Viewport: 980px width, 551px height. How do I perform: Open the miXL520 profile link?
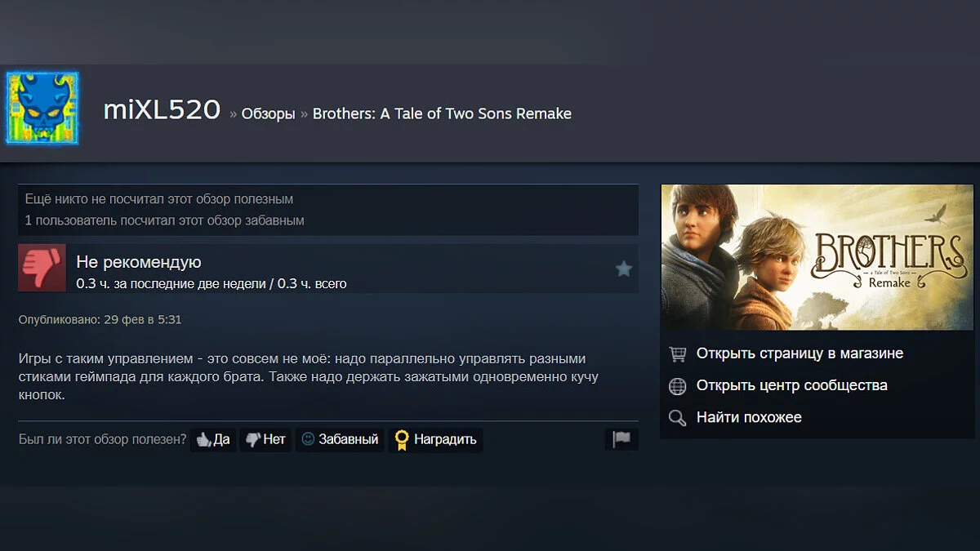point(162,109)
